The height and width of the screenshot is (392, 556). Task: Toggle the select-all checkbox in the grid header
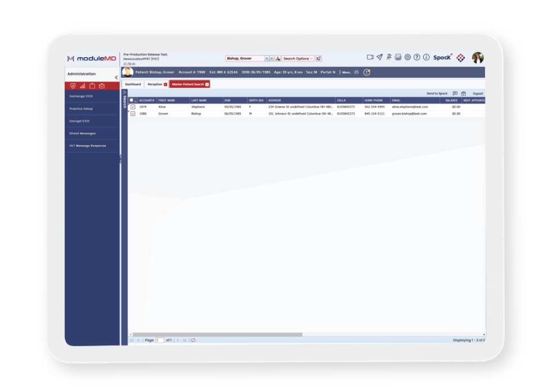click(132, 100)
